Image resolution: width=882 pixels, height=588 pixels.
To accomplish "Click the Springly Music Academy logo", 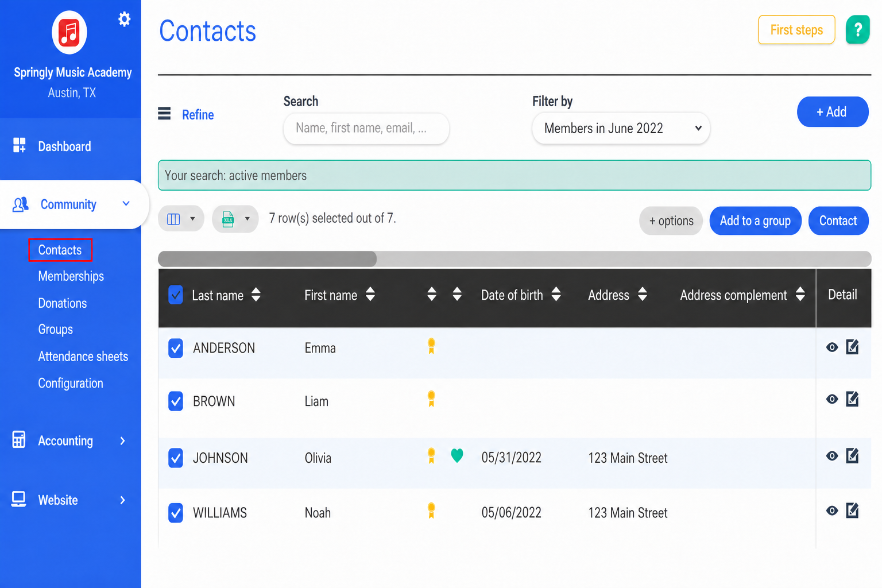I will (69, 33).
